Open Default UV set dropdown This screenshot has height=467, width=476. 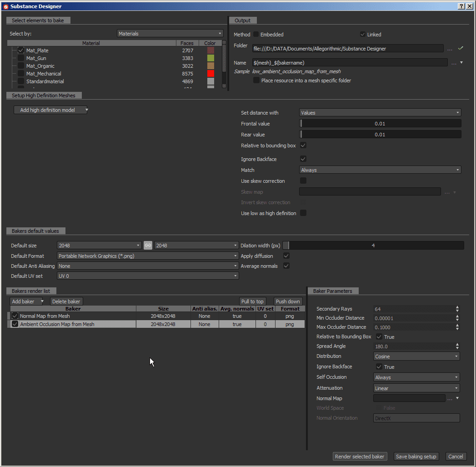148,276
